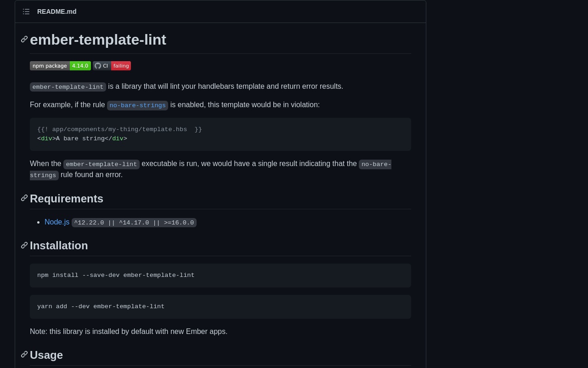This screenshot has height=368, width=588.
Task: Click the Installation heading text
Action: [x=59, y=246]
